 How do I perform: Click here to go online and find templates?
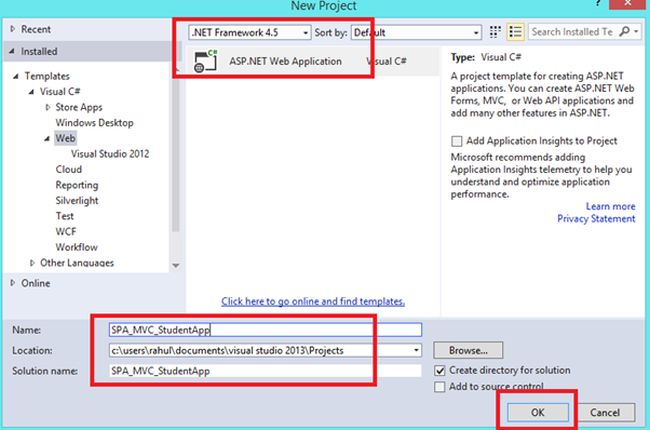point(313,301)
